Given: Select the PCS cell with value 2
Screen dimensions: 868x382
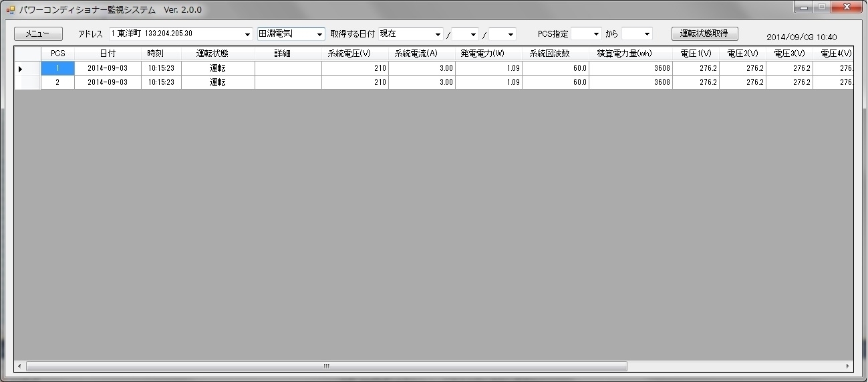Looking at the screenshot, I should click(58, 82).
